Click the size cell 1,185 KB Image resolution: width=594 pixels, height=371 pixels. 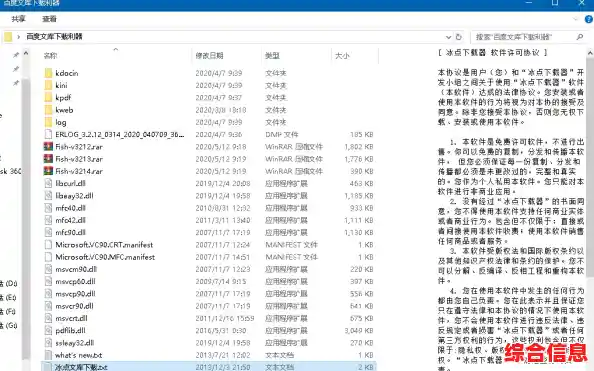pos(359,196)
